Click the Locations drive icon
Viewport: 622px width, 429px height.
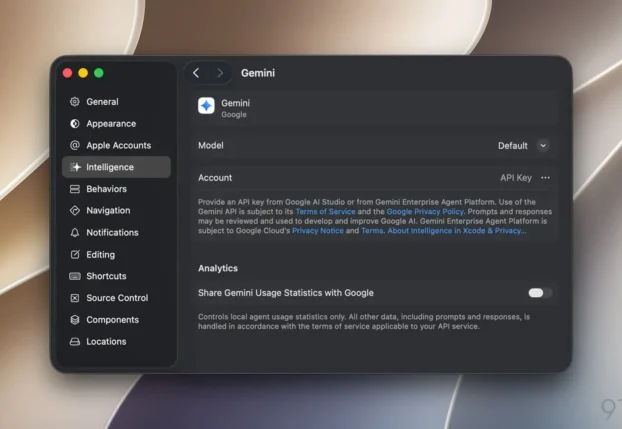[75, 342]
